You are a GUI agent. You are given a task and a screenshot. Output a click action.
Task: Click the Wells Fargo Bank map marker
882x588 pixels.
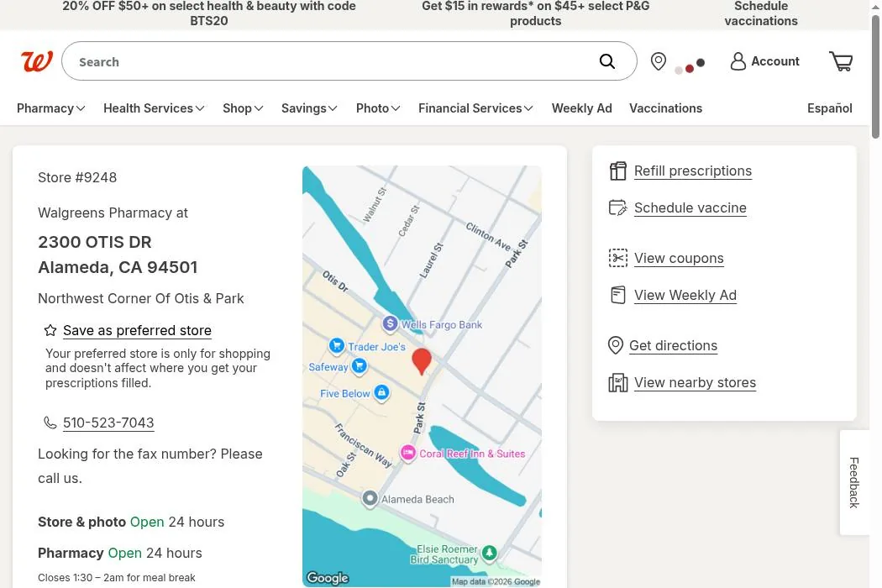click(x=390, y=324)
